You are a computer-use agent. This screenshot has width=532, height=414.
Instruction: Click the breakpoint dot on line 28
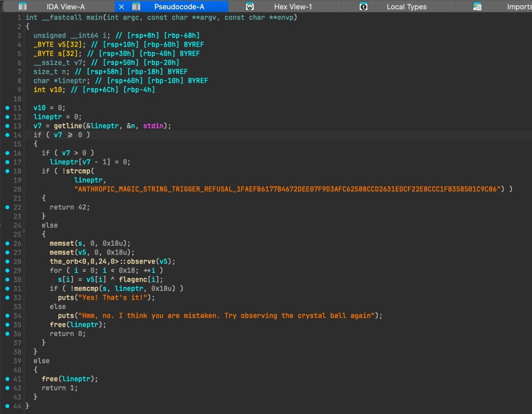pyautogui.click(x=7, y=261)
